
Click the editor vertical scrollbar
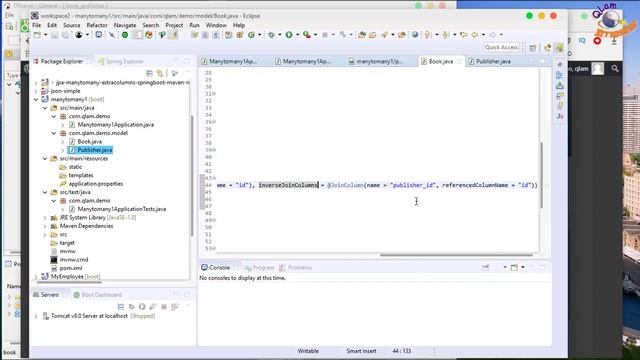click(x=542, y=175)
